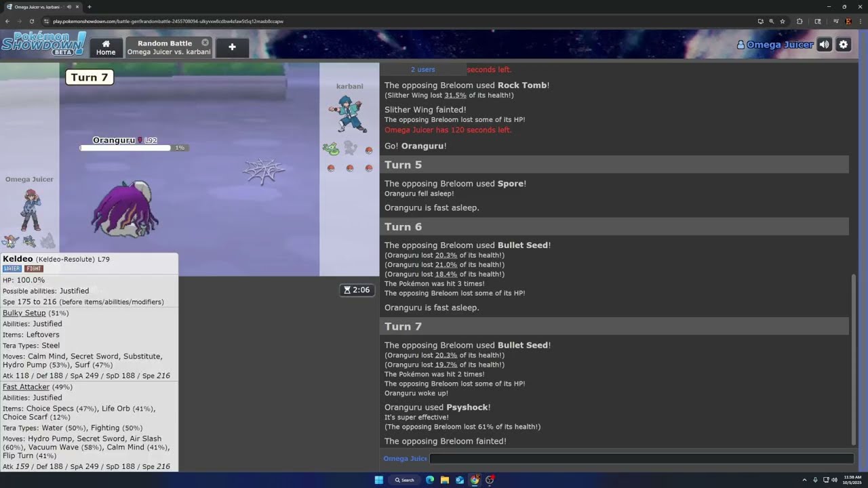The width and height of the screenshot is (868, 488).
Task: Click the Fight type badge in tooltip
Action: pos(34,269)
